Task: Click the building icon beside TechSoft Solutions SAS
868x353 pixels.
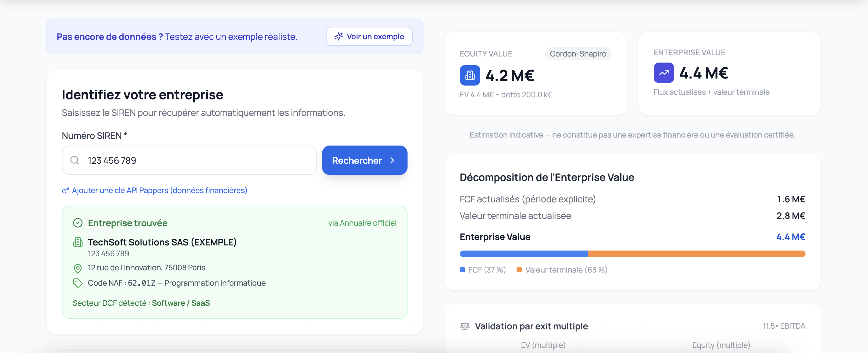Action: [78, 242]
